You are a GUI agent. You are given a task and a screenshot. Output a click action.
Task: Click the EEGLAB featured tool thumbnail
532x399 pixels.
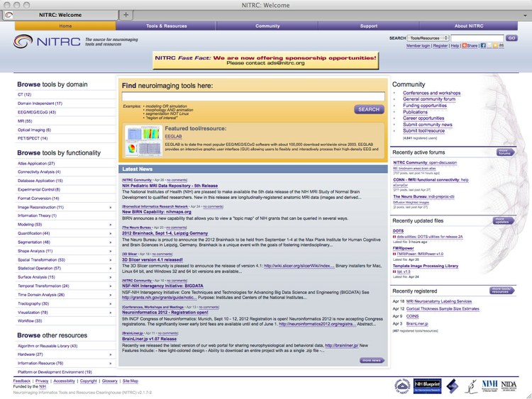[x=143, y=141]
